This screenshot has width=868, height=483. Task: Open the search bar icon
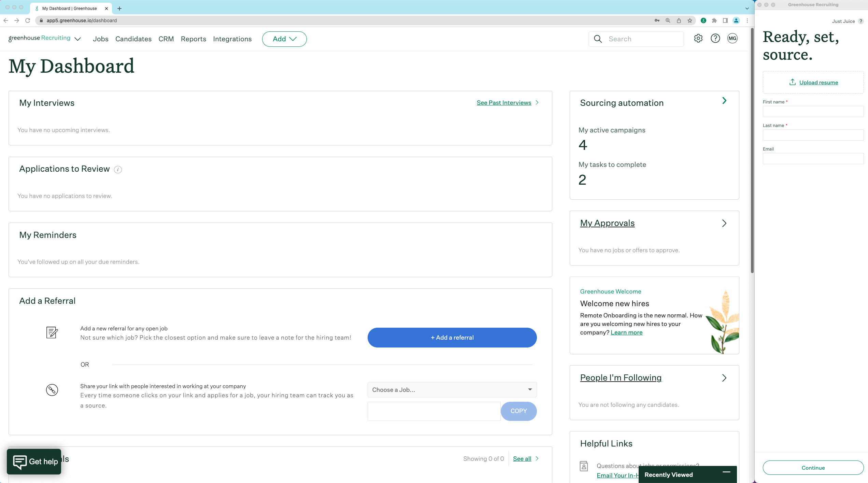tap(597, 39)
